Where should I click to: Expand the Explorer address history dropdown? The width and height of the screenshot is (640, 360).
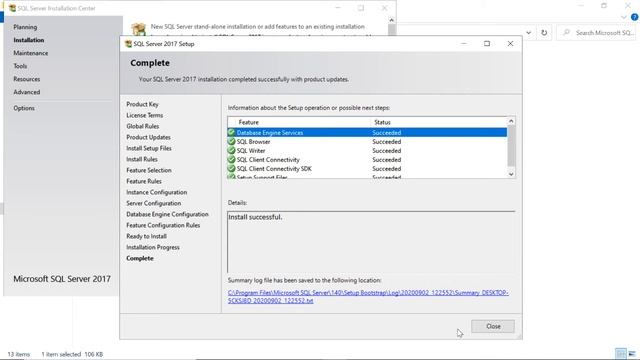click(529, 33)
